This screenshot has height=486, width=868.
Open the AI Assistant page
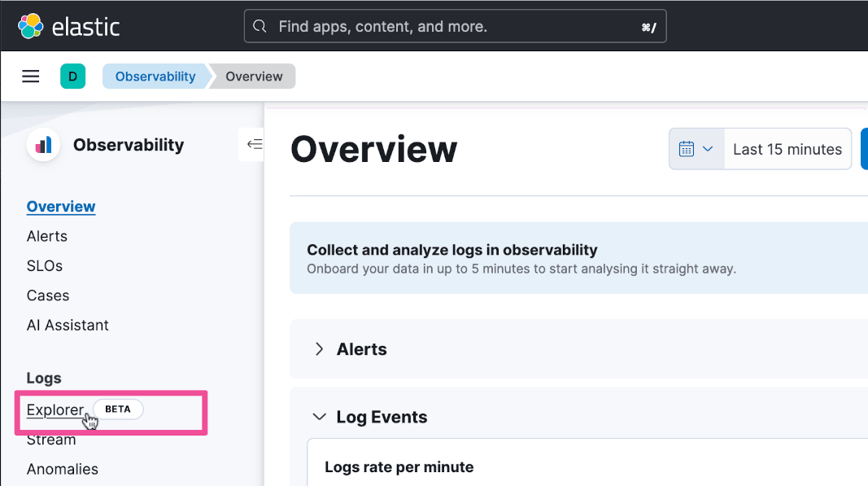point(68,325)
